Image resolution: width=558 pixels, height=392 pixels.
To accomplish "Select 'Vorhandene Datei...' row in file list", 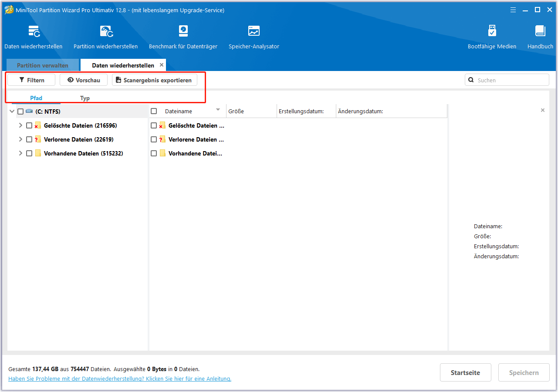I will pos(196,153).
